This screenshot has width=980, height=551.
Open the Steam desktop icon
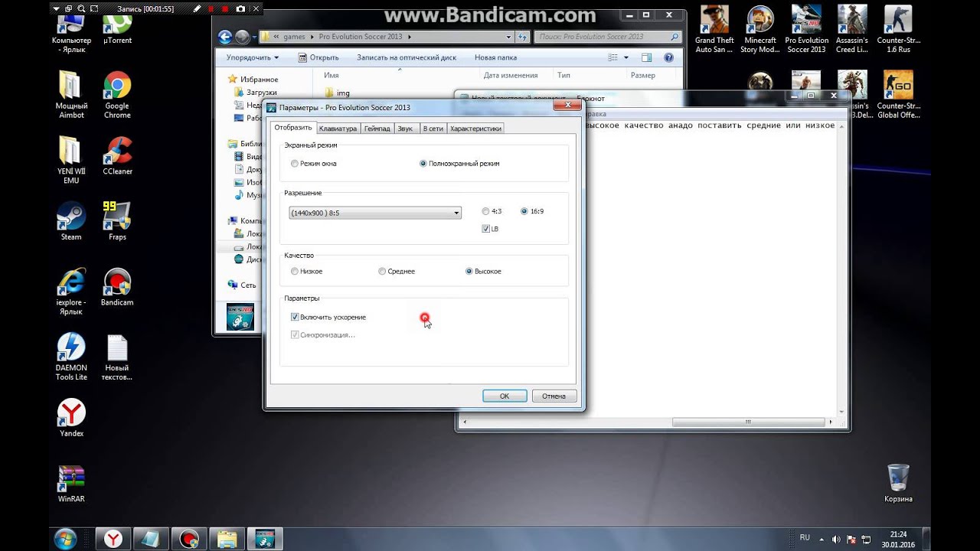(x=71, y=222)
